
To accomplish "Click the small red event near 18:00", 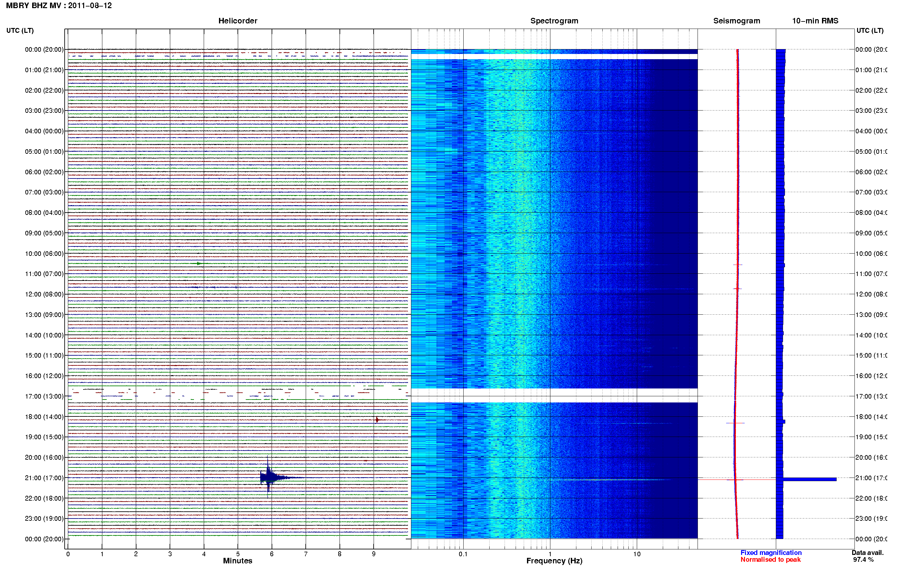I will [x=377, y=420].
